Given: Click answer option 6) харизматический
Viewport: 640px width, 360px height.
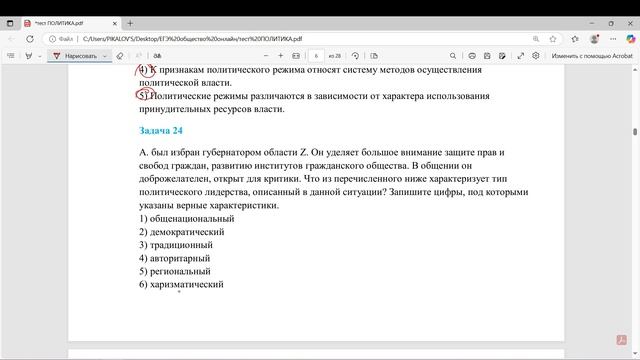Looking at the screenshot, I should coord(182,284).
